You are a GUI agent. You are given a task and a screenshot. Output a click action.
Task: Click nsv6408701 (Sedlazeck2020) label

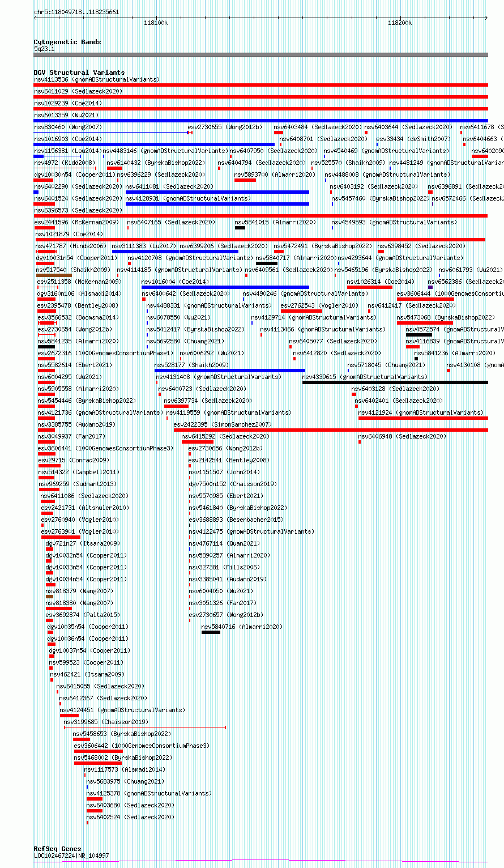click(323, 139)
